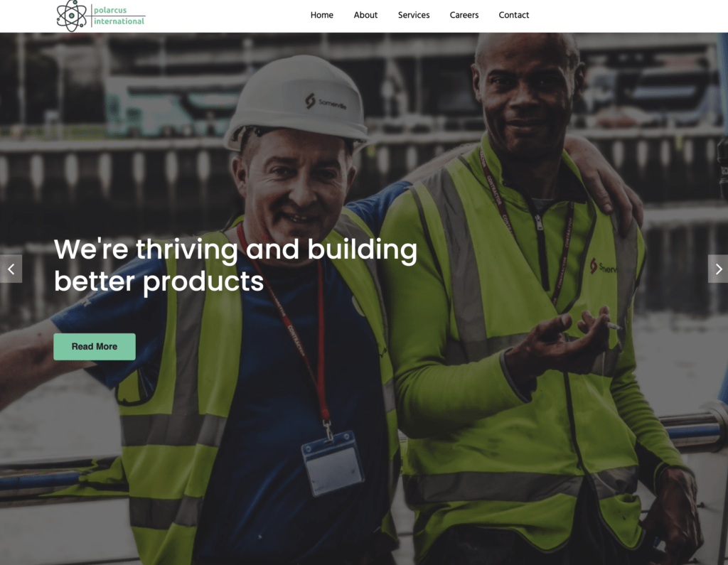The height and width of the screenshot is (565, 728).
Task: Go to the Careers page
Action: (464, 15)
